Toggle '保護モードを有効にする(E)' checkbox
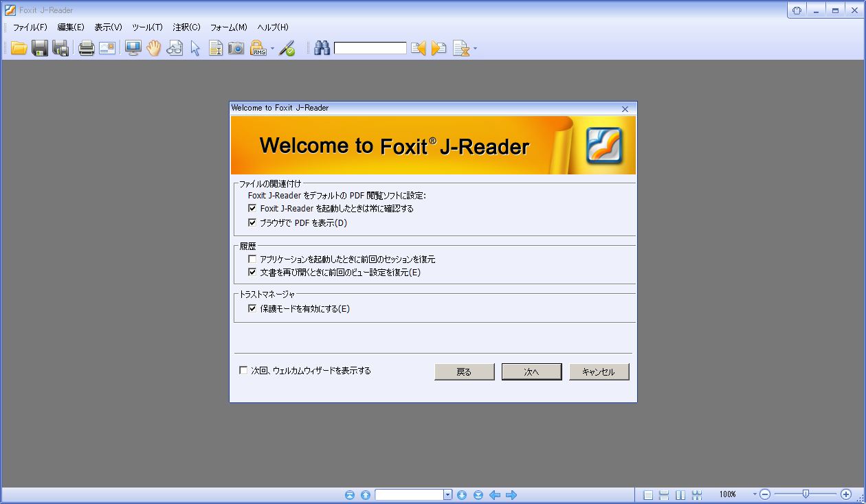The width and height of the screenshot is (866, 504). [252, 308]
